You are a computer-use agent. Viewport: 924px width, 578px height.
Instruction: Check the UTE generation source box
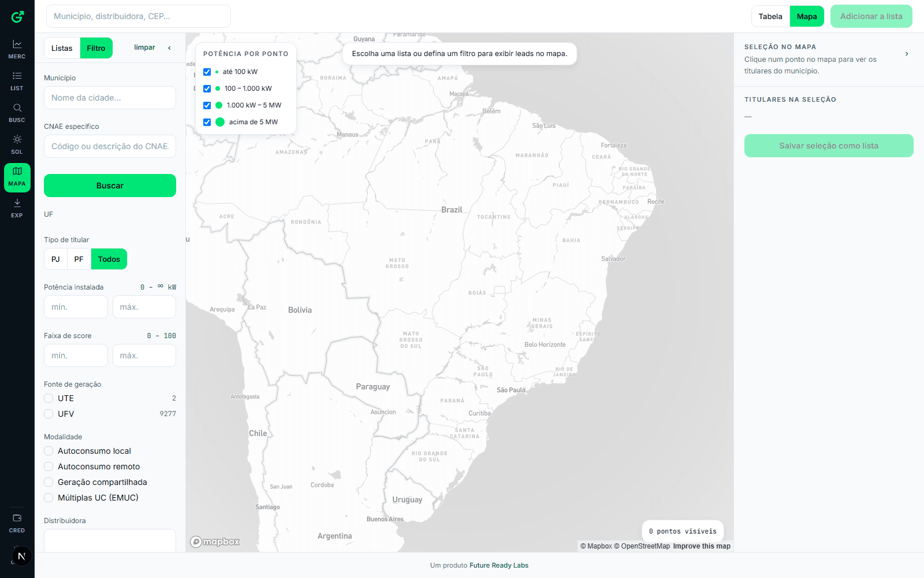click(x=49, y=398)
